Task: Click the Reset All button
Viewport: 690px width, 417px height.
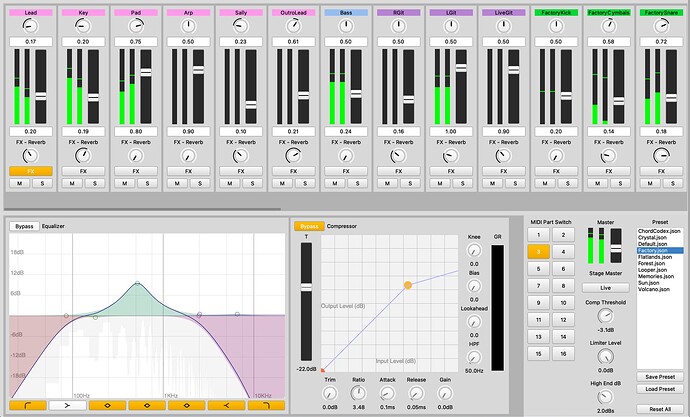Action: pos(660,409)
